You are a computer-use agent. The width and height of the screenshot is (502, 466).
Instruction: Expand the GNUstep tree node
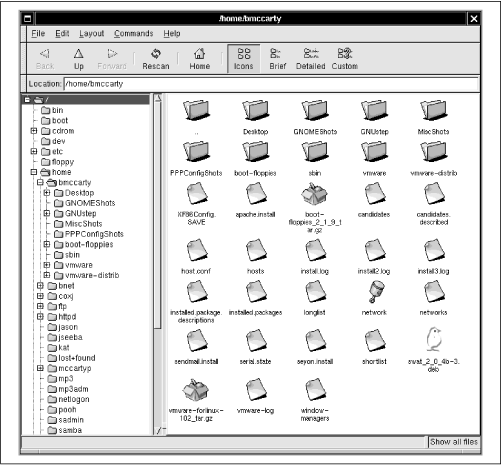click(47, 213)
